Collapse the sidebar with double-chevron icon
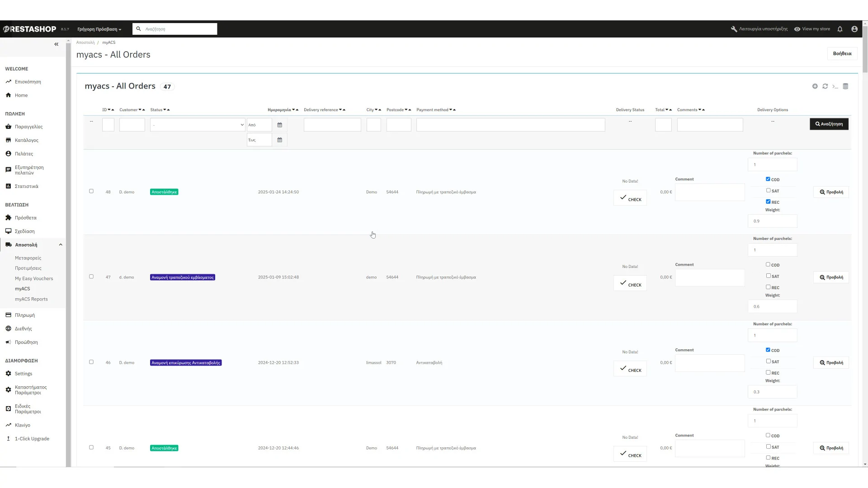This screenshot has height=488, width=868. coord(56,44)
